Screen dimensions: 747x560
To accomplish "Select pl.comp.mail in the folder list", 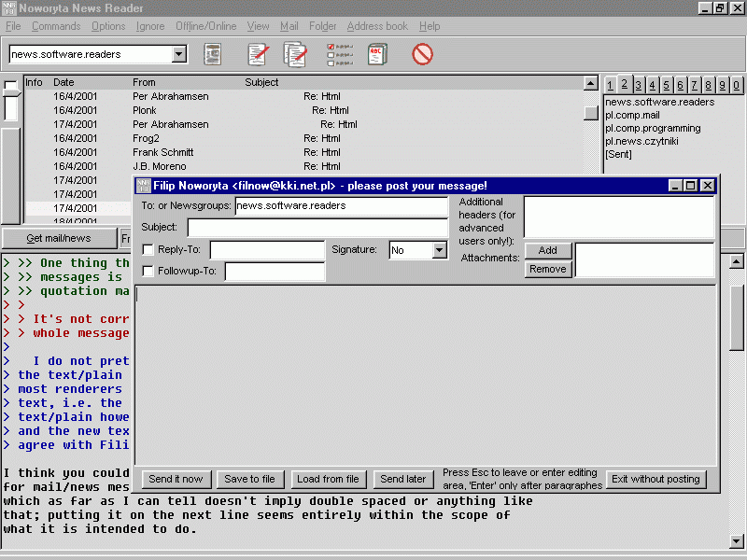I will click(x=632, y=115).
